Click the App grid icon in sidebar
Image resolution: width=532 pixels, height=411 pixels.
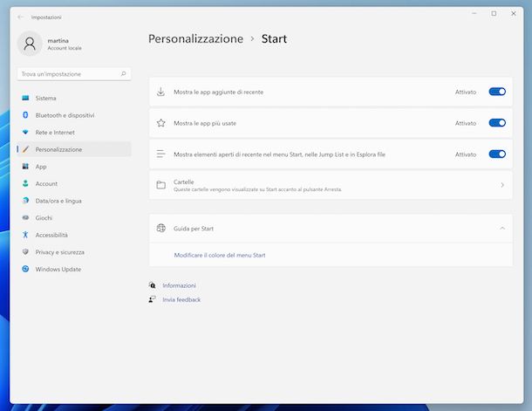point(25,167)
